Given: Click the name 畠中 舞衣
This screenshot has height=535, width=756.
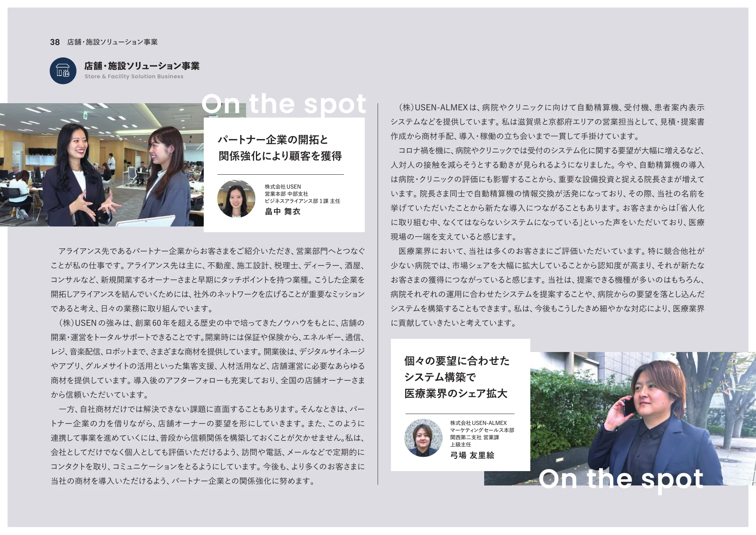Looking at the screenshot, I should tap(282, 211).
